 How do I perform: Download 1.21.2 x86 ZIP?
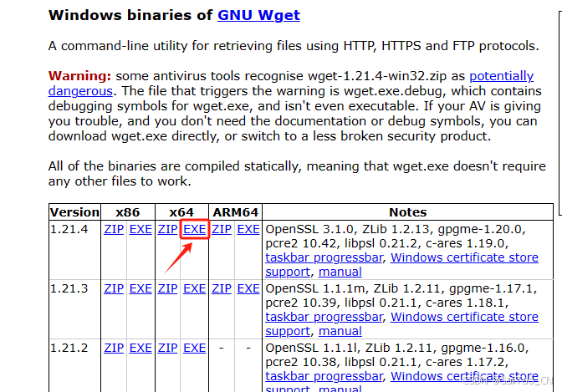point(114,349)
